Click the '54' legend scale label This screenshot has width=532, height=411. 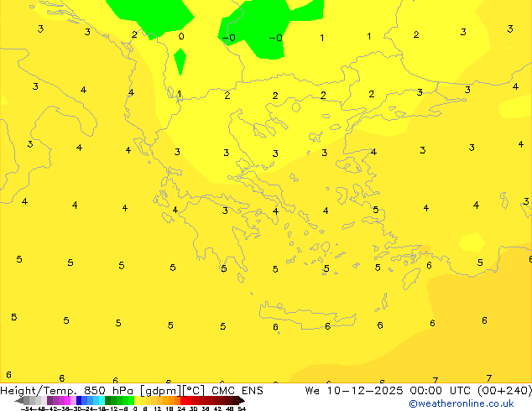pyautogui.click(x=242, y=408)
